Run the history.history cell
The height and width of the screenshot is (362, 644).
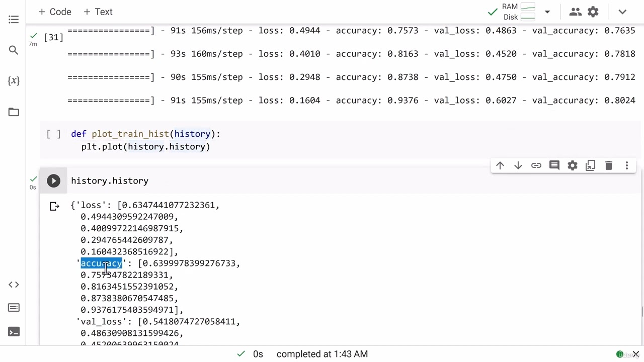click(53, 181)
